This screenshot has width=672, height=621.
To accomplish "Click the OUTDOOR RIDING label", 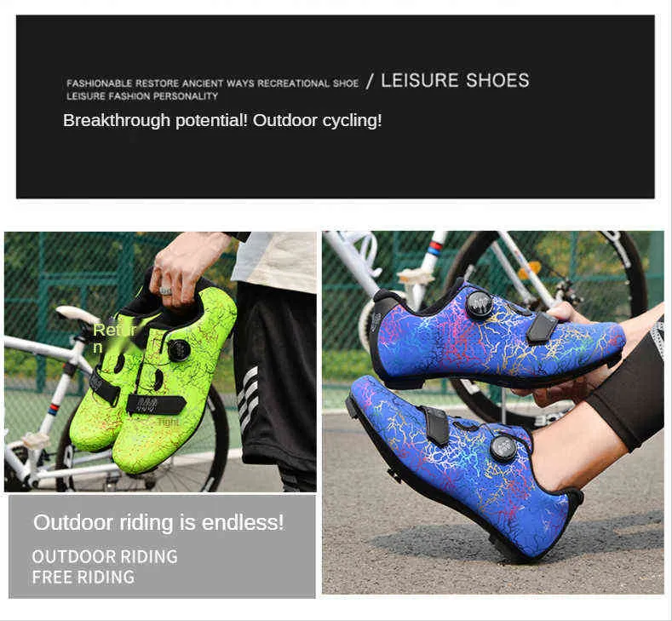I will coord(105,556).
